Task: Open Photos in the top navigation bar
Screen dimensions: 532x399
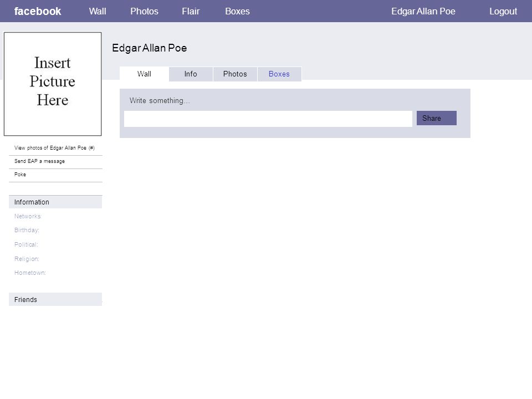Action: click(x=144, y=11)
